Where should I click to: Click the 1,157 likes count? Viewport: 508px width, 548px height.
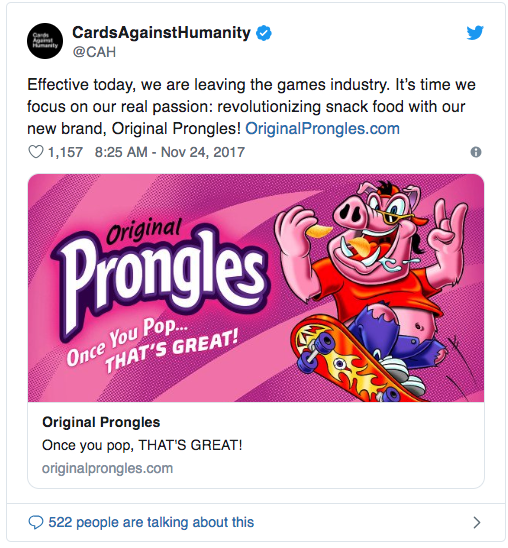65,152
